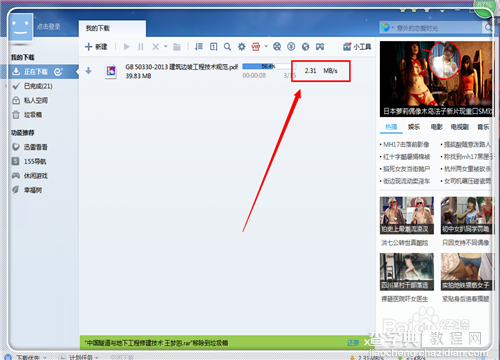Click the 四川某村干部 thumbnail
Screen dimensions: 500x360
pyautogui.click(x=407, y=272)
